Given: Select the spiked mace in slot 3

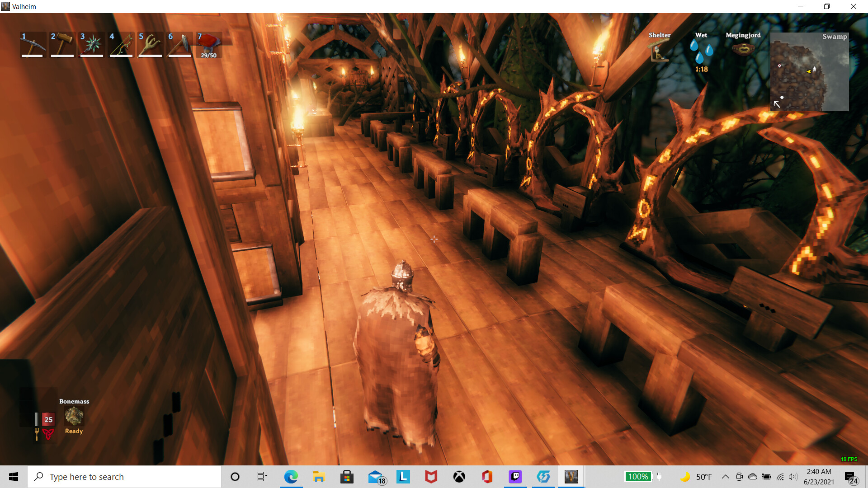Looking at the screenshot, I should (92, 45).
